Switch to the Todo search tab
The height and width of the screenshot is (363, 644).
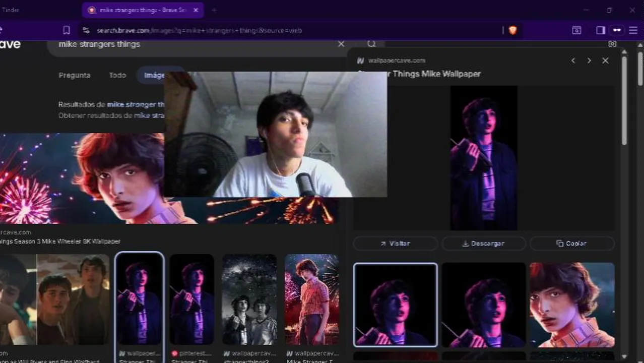(x=117, y=75)
